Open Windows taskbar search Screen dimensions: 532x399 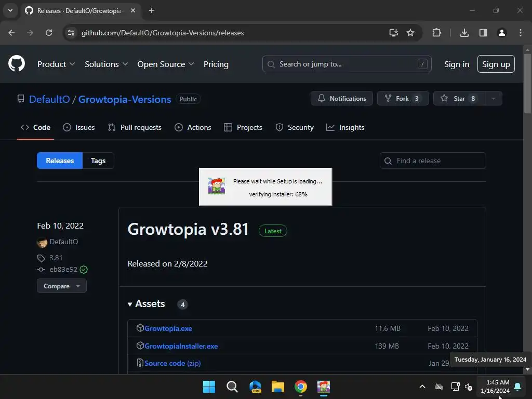232,387
